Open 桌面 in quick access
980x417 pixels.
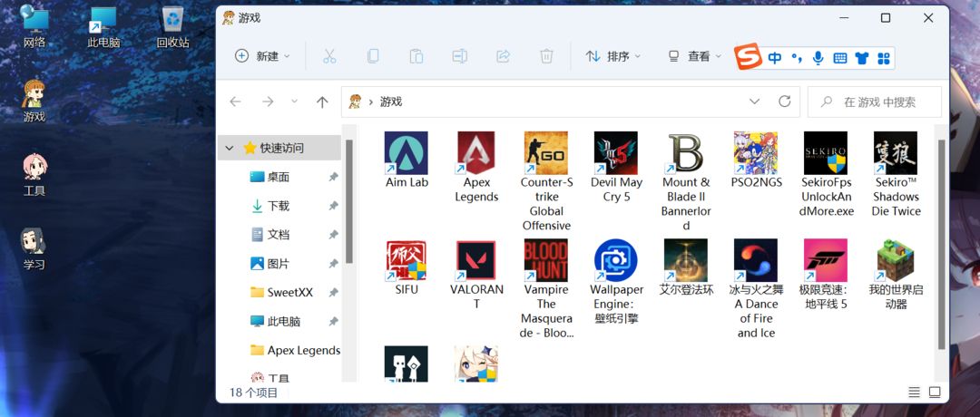[x=279, y=177]
